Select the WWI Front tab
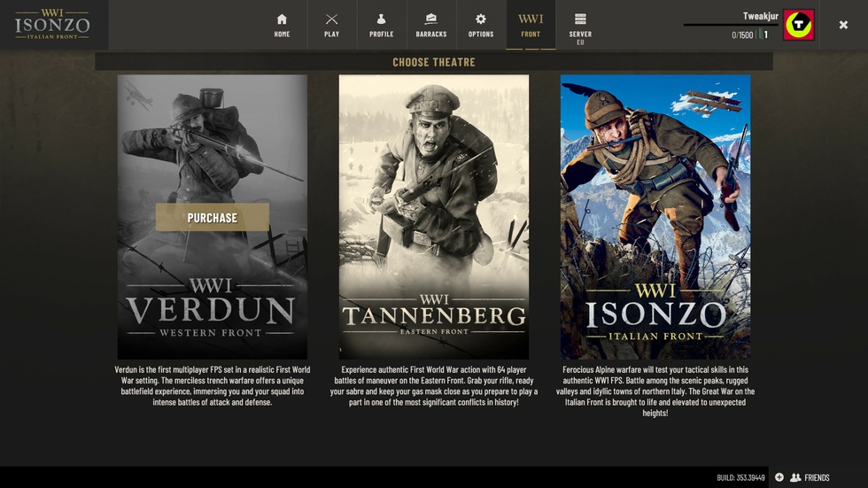The width and height of the screenshot is (868, 488). [531, 25]
